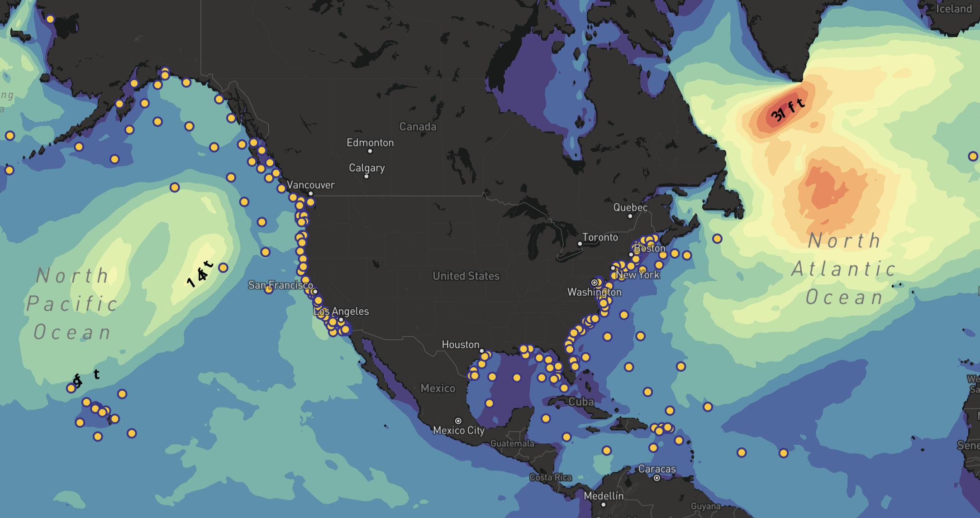Screen dimensions: 980x518
Task: Click the 31 ft wave height label
Action: pos(788,110)
